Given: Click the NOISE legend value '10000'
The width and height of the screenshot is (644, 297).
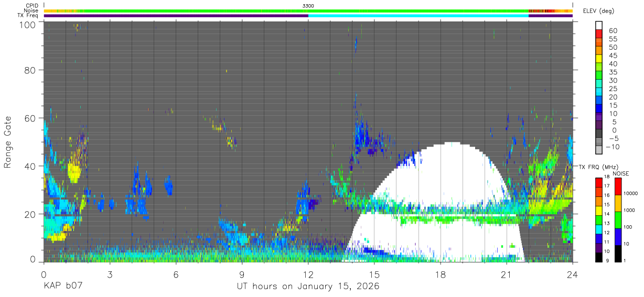Looking at the screenshot, I should 631,194.
